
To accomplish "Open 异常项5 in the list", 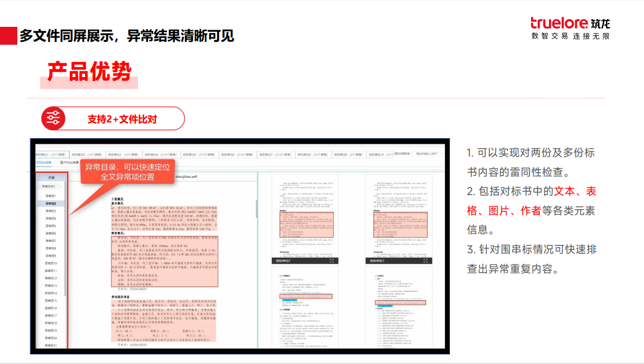I will 51,226.
